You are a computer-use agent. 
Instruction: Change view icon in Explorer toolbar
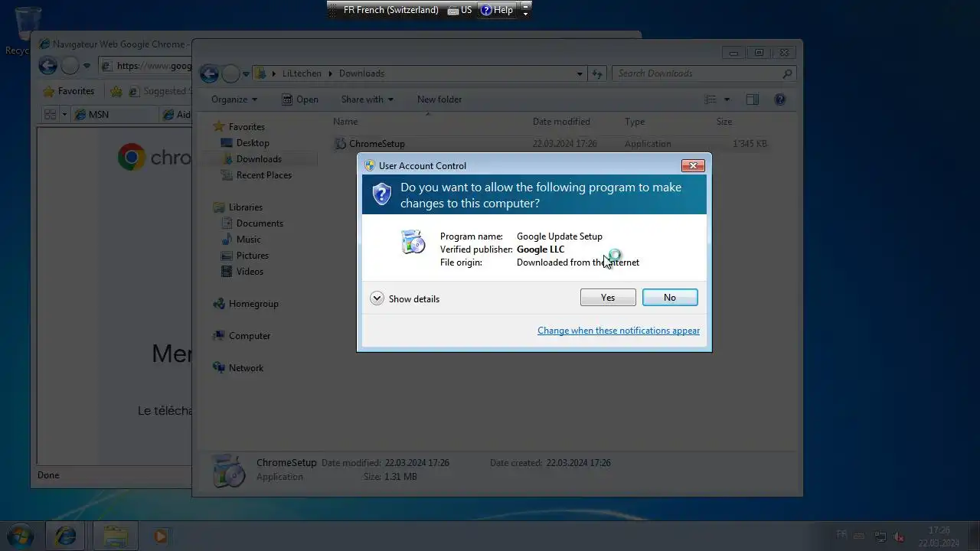pos(710,99)
